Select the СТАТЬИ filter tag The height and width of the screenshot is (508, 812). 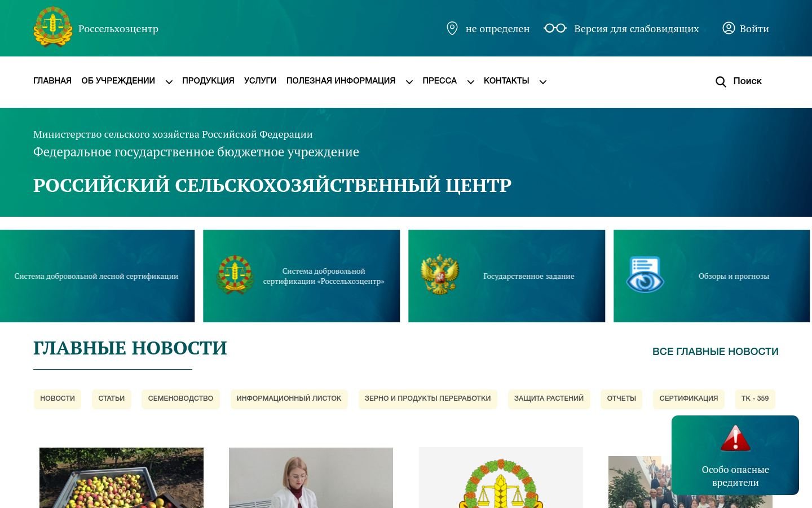(x=112, y=398)
